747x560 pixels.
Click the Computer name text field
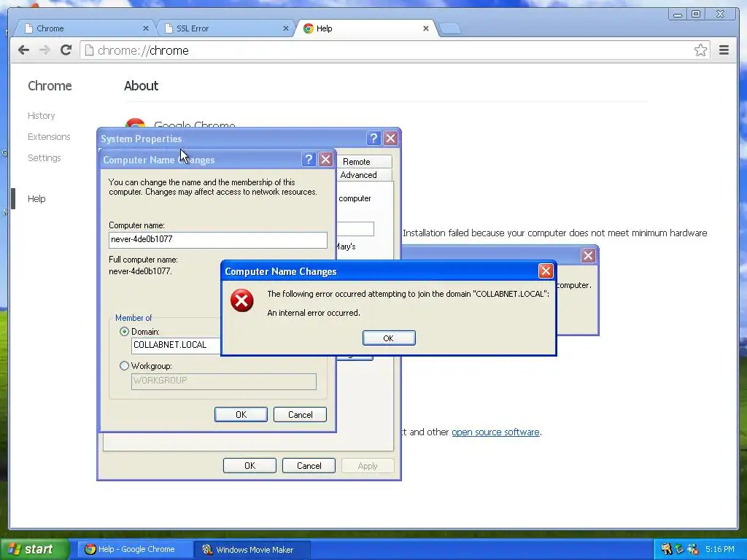point(217,239)
